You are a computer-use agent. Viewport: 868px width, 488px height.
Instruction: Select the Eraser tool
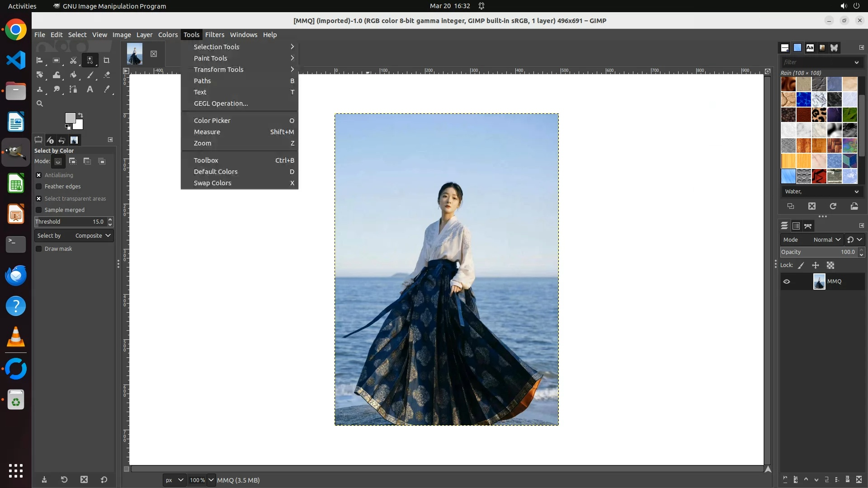pos(107,75)
